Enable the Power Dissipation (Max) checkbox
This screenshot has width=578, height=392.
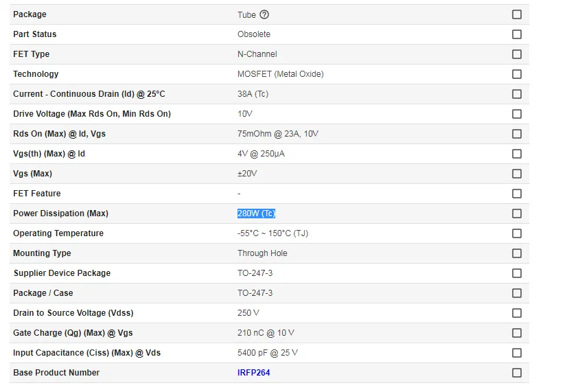pyautogui.click(x=517, y=214)
